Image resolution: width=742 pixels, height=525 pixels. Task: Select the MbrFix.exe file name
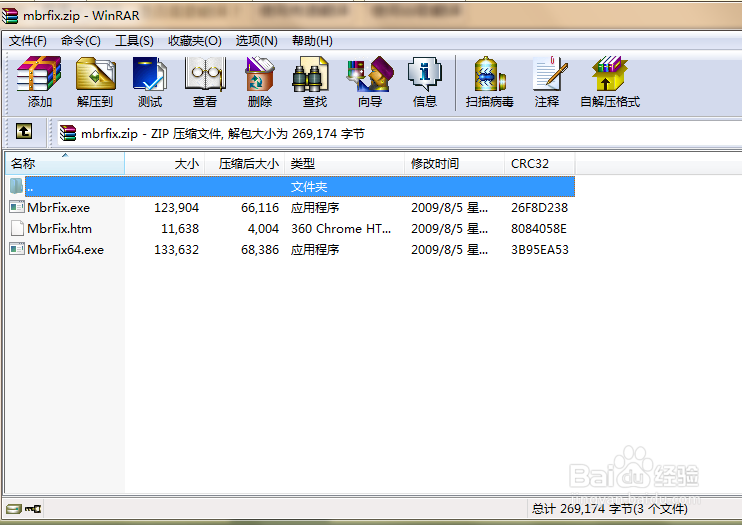[59, 207]
